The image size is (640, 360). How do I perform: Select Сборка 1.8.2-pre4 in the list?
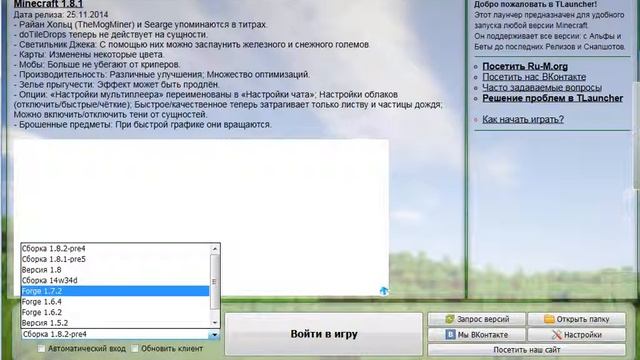pyautogui.click(x=115, y=249)
